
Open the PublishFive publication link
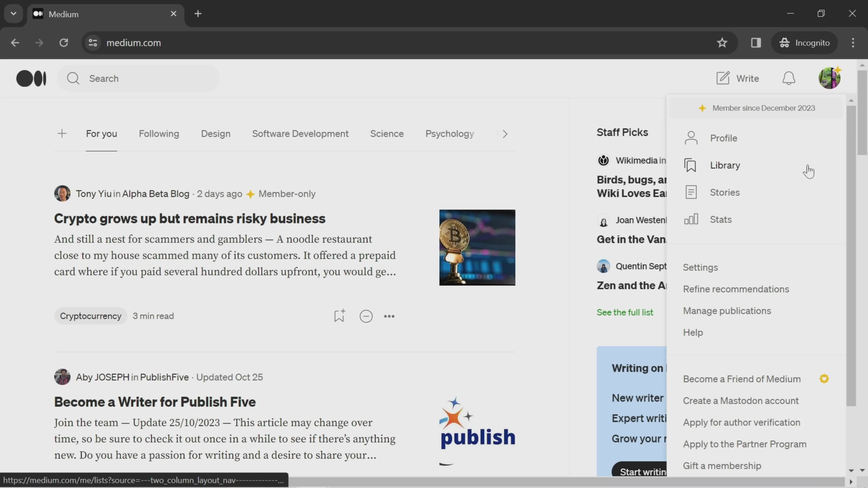point(164,377)
